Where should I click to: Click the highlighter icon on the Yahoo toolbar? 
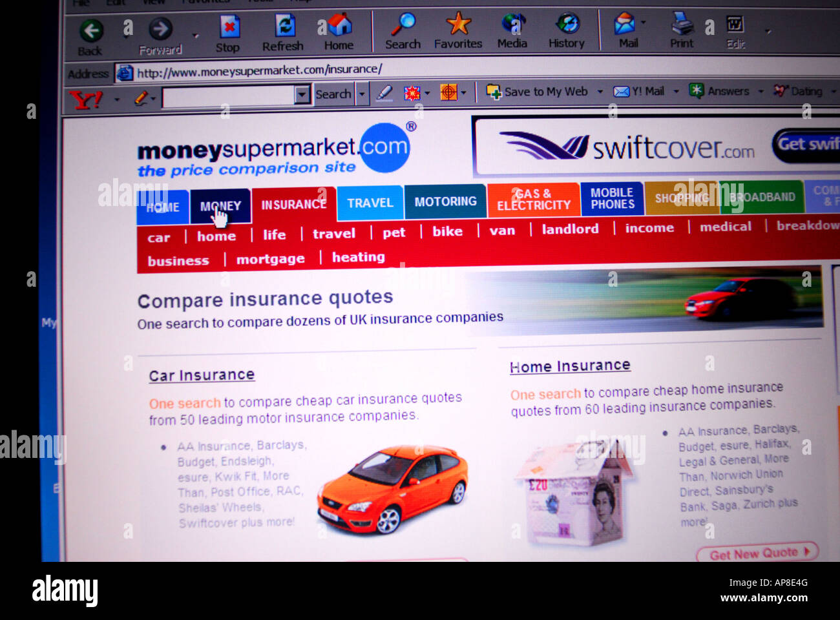(x=384, y=94)
